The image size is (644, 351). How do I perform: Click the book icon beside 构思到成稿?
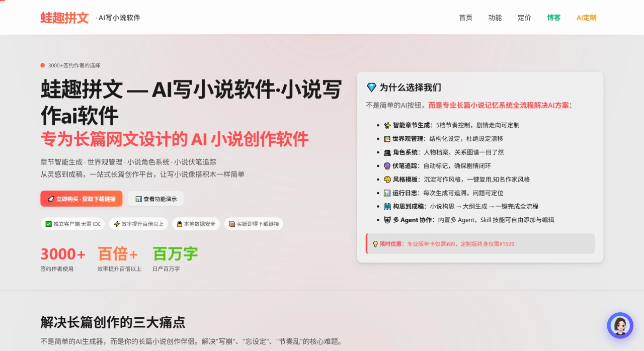point(387,207)
